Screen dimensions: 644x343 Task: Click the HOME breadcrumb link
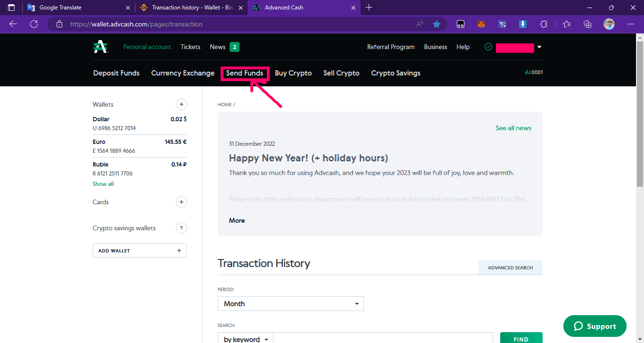[224, 105]
